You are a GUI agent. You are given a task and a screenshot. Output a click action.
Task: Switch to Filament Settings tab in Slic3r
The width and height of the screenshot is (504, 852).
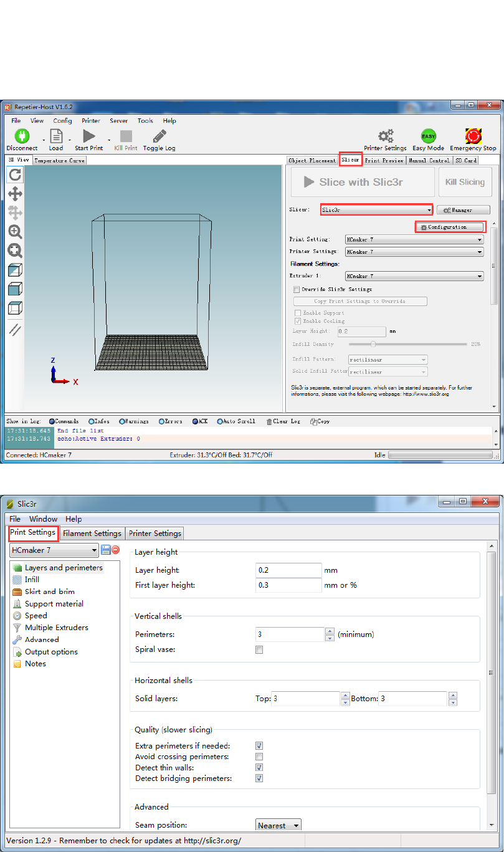click(x=92, y=534)
